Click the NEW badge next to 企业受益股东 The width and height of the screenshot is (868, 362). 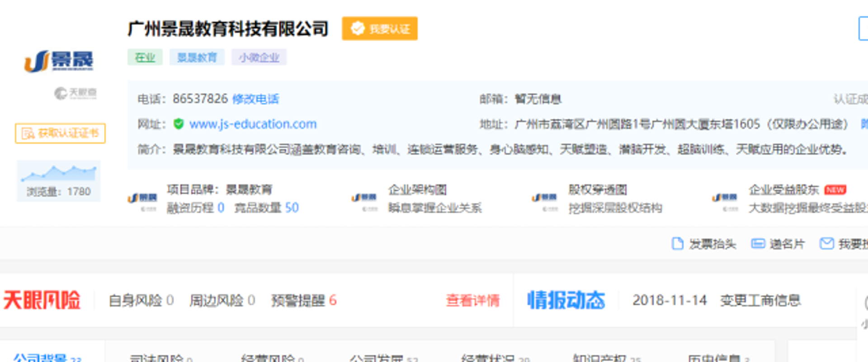click(x=835, y=190)
